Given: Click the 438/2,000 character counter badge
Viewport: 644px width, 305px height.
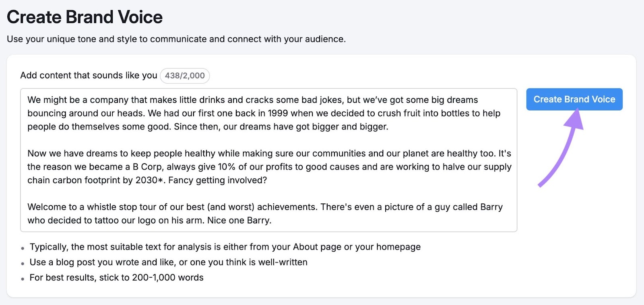Looking at the screenshot, I should [184, 76].
